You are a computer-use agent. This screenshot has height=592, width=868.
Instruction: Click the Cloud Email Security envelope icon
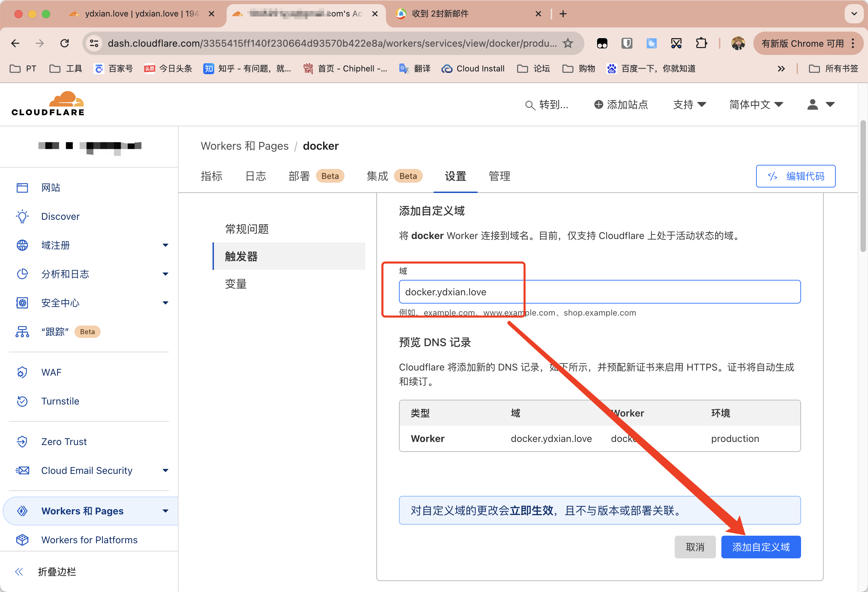tap(22, 470)
